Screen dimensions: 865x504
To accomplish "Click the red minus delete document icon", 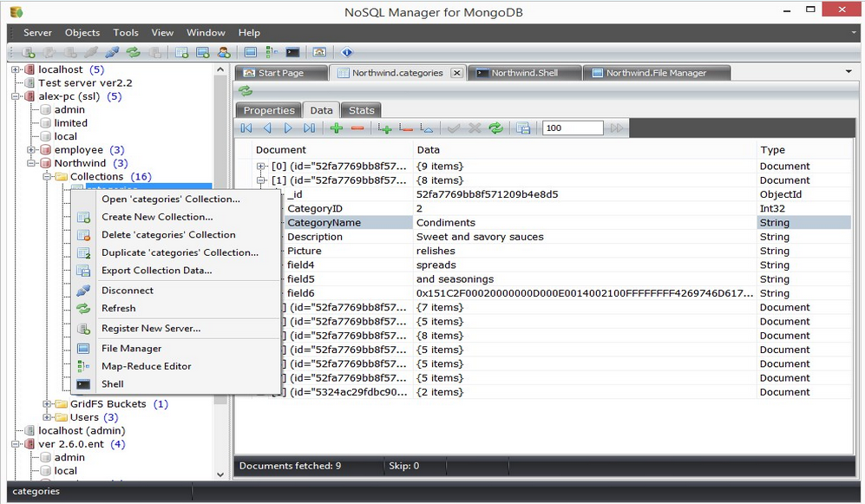I will click(357, 128).
